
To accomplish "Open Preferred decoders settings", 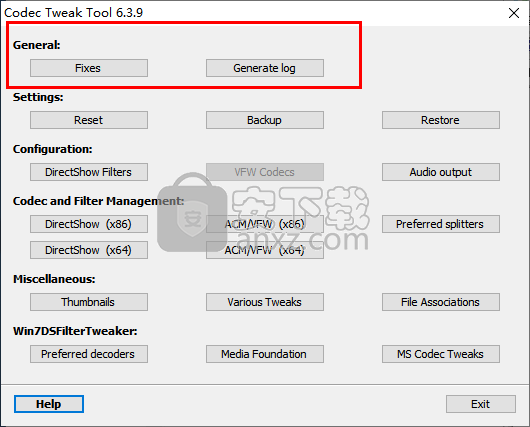I will (x=89, y=354).
